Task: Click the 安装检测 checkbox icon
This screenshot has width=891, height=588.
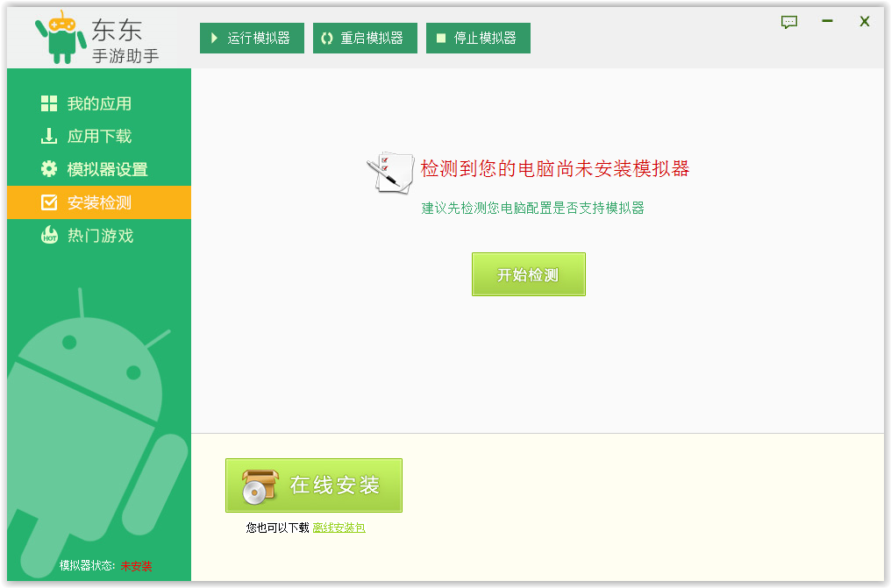Action: pyautogui.click(x=49, y=202)
